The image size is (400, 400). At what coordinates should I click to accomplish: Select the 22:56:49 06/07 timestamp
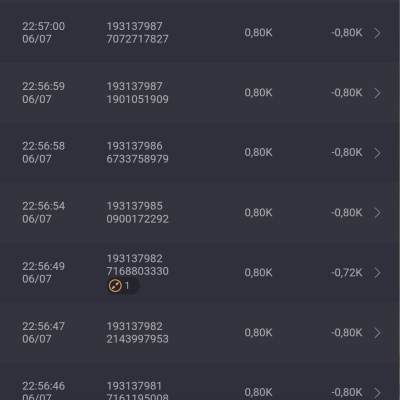(44, 273)
